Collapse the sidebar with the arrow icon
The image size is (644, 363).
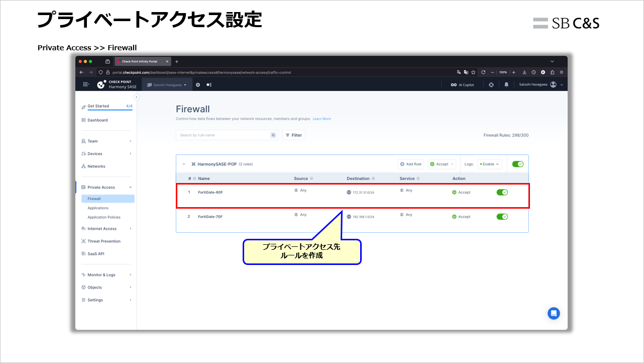click(136, 97)
